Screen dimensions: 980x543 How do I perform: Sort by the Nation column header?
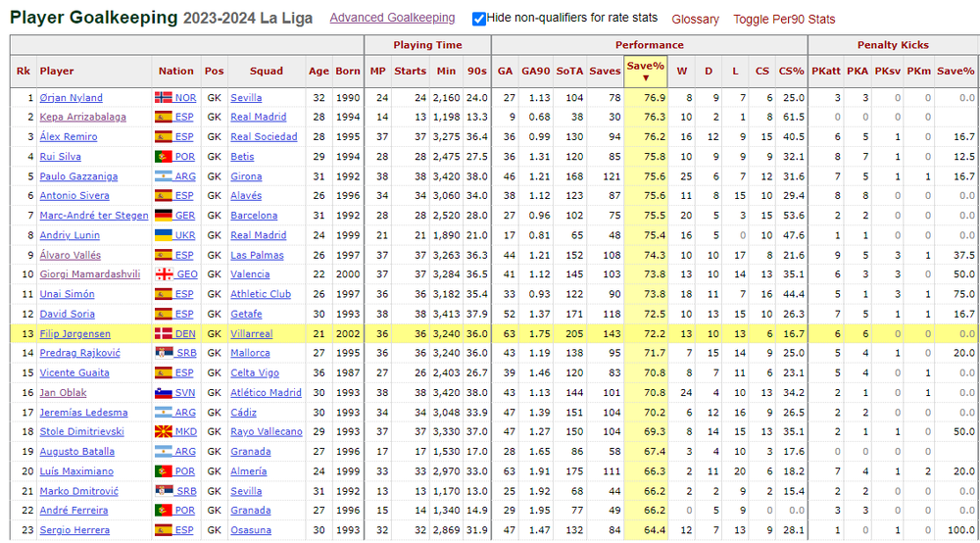point(175,72)
